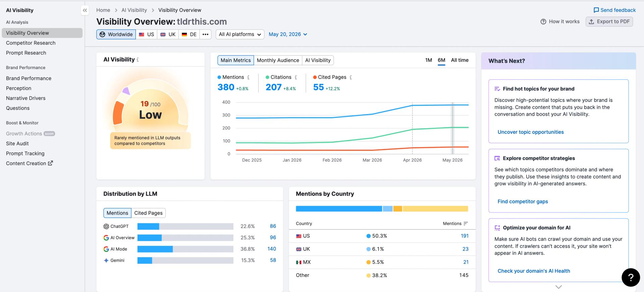Click the Google icon beside AI Mode
Image resolution: width=644 pixels, height=292 pixels.
106,249
